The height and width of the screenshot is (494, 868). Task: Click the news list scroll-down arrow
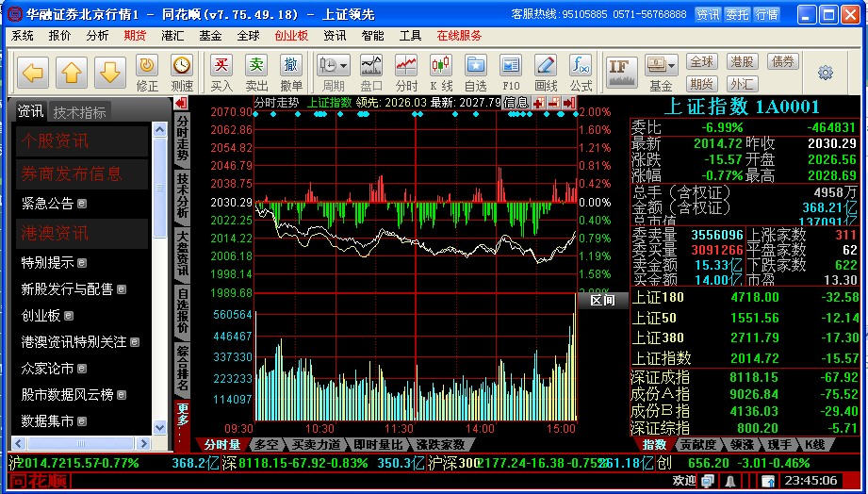[159, 428]
